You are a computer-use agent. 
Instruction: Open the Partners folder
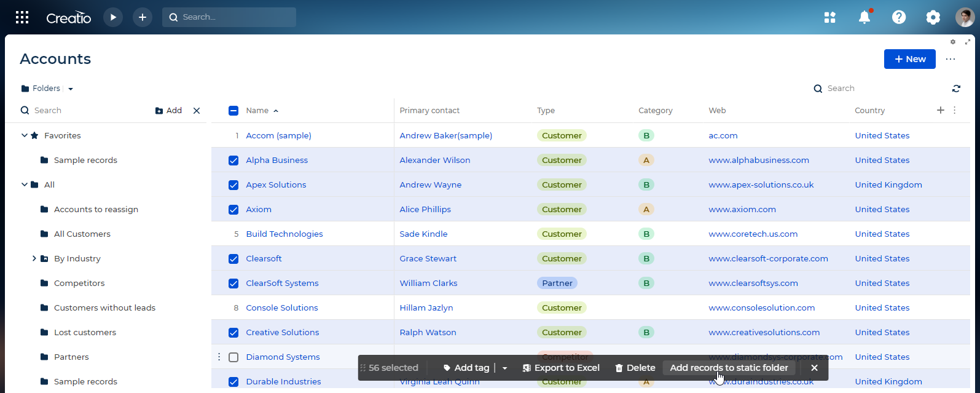point(71,357)
